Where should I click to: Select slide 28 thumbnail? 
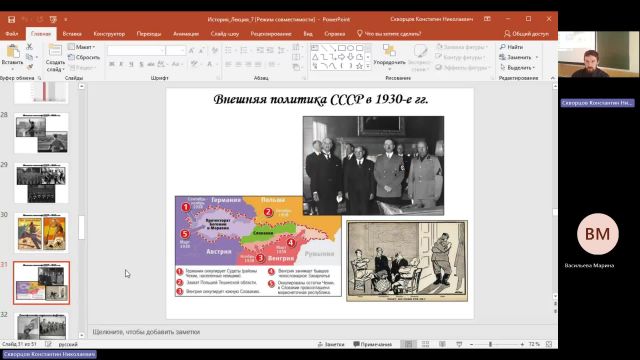point(41,133)
